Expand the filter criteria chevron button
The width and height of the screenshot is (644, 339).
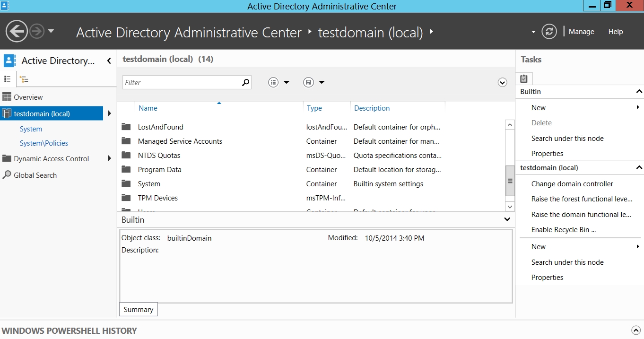[x=503, y=83]
